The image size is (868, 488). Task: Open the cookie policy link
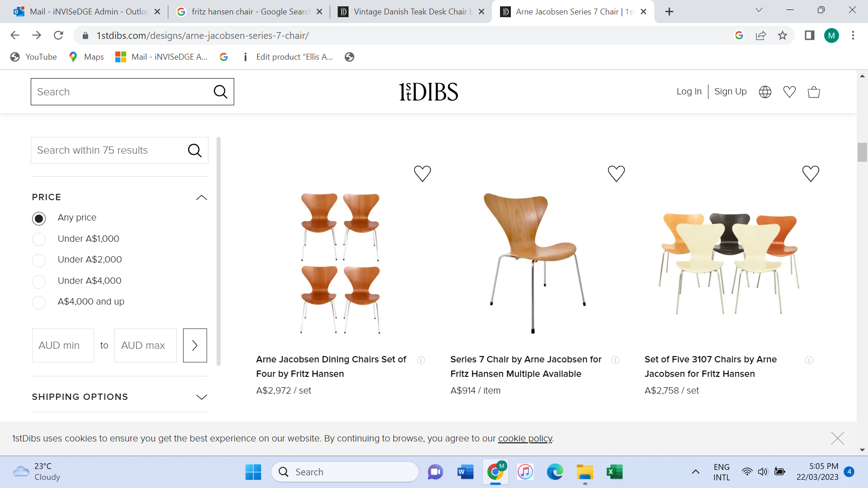pyautogui.click(x=525, y=439)
